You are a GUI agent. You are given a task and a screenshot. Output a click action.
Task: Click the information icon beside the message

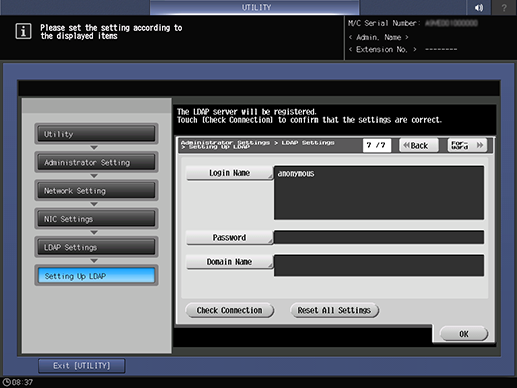pos(23,31)
